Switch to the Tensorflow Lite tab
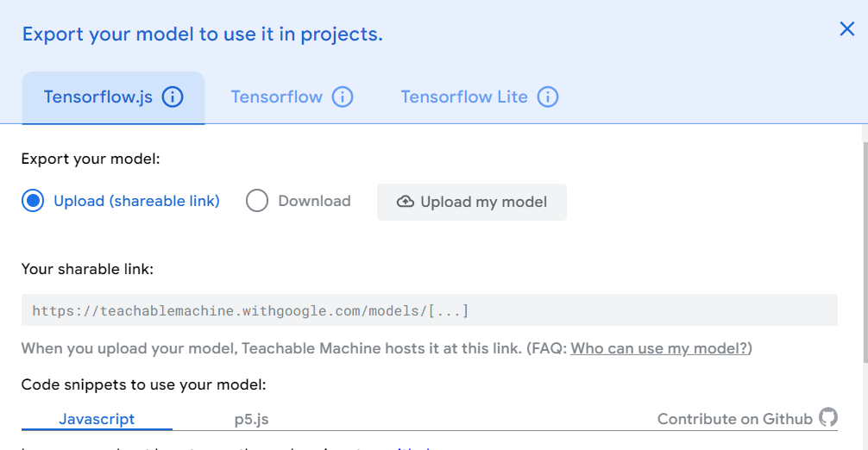The width and height of the screenshot is (868, 450). [464, 97]
